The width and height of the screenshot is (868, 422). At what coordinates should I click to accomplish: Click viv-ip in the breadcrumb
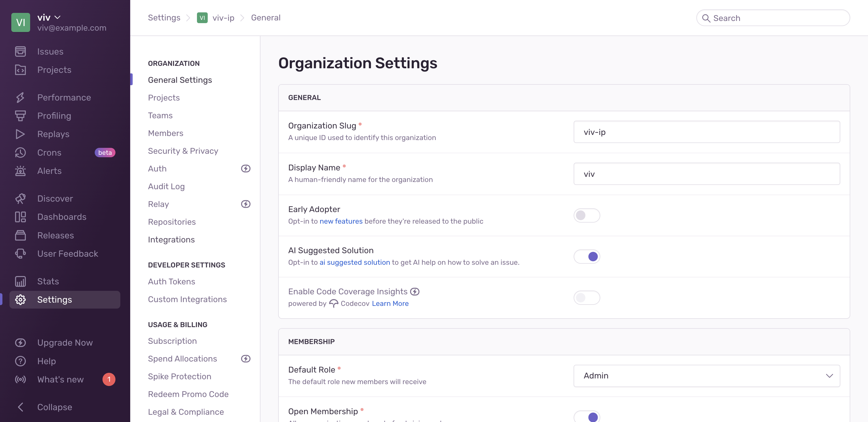coord(223,18)
